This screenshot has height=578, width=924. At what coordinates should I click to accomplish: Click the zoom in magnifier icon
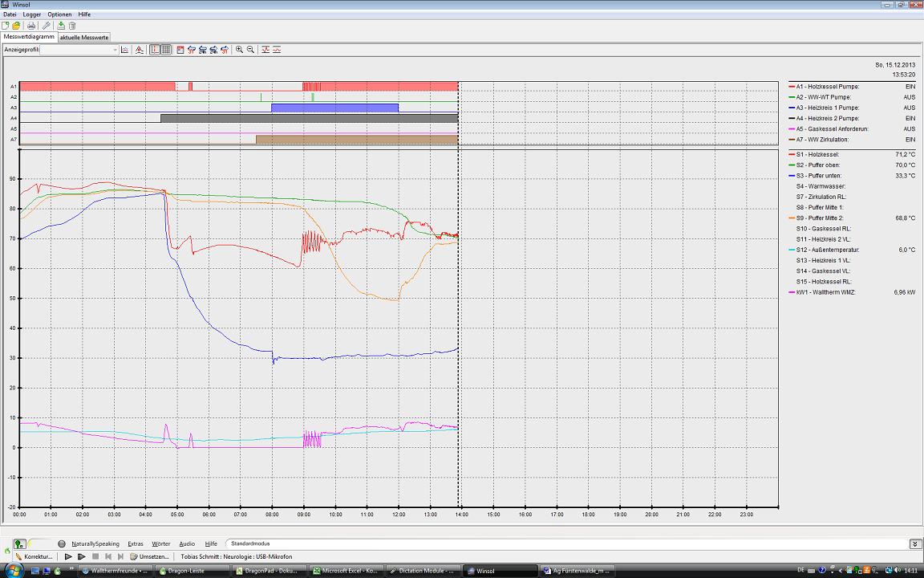[239, 50]
